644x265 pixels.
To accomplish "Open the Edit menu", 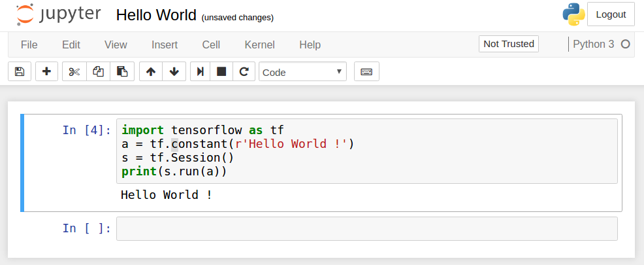I will click(x=71, y=44).
